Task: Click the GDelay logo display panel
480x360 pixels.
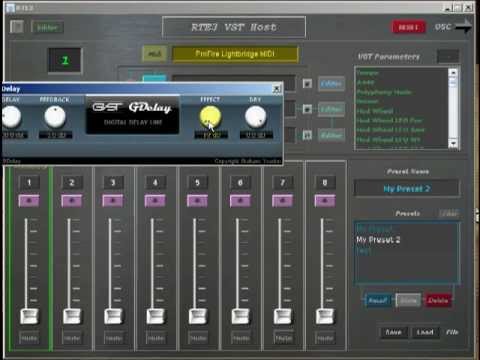Action: [133, 114]
